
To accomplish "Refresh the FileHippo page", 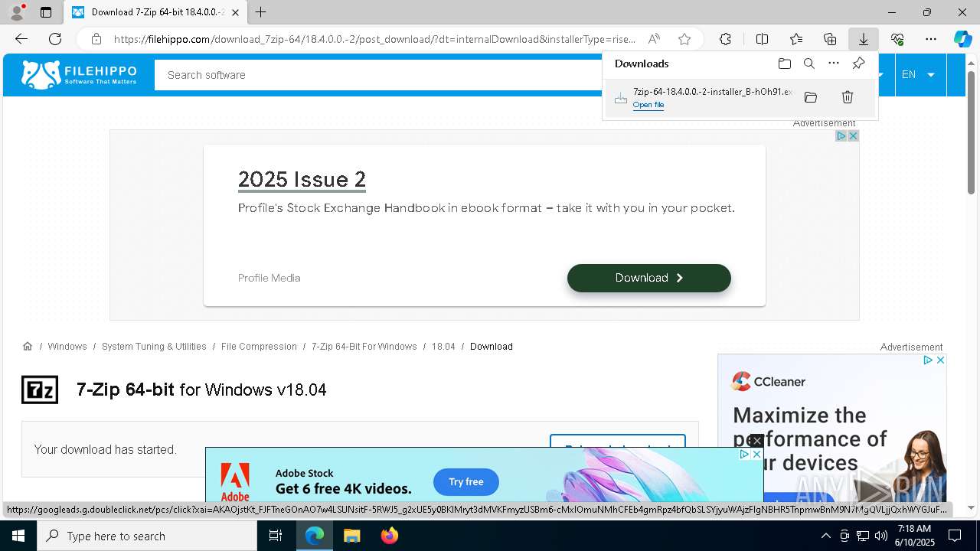I will [55, 39].
